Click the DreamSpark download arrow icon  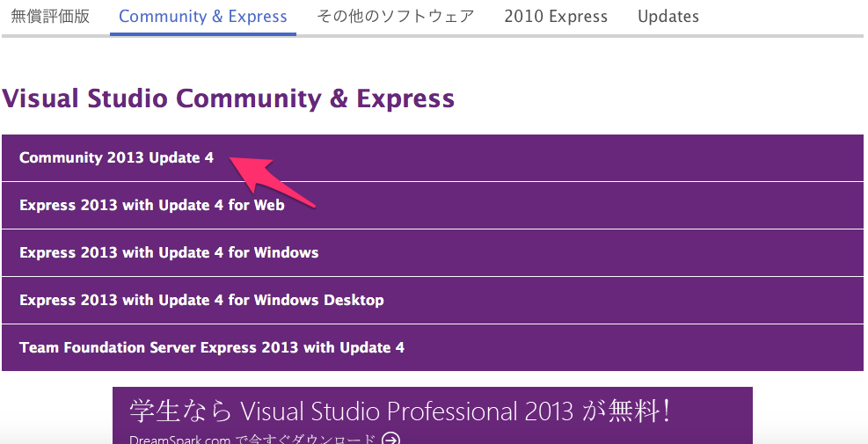pyautogui.click(x=390, y=440)
